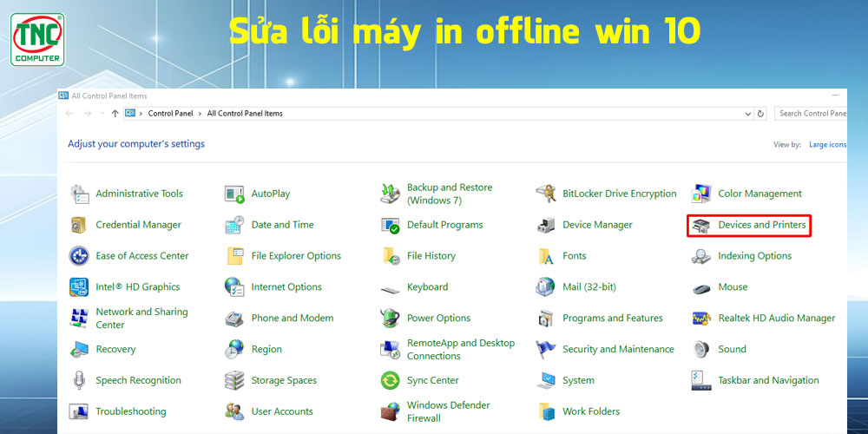Open Sound settings link text

click(732, 349)
